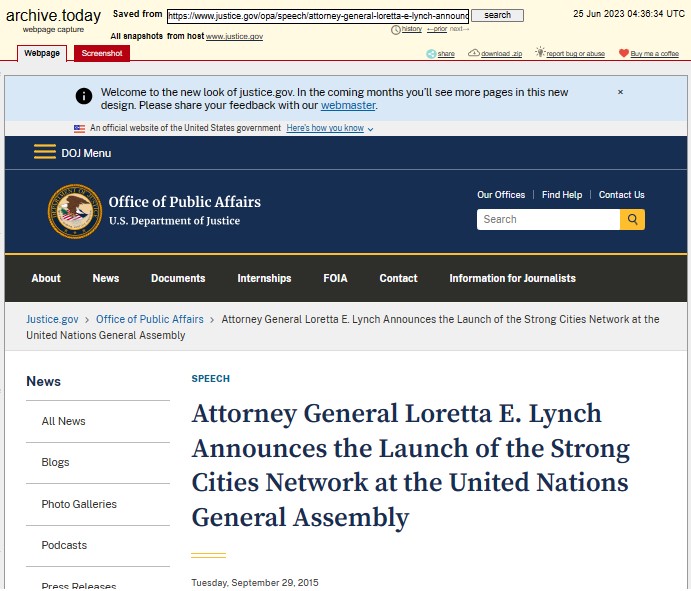Screen dimensions: 691x591
Task: Click the history clock icon
Action: click(x=395, y=30)
